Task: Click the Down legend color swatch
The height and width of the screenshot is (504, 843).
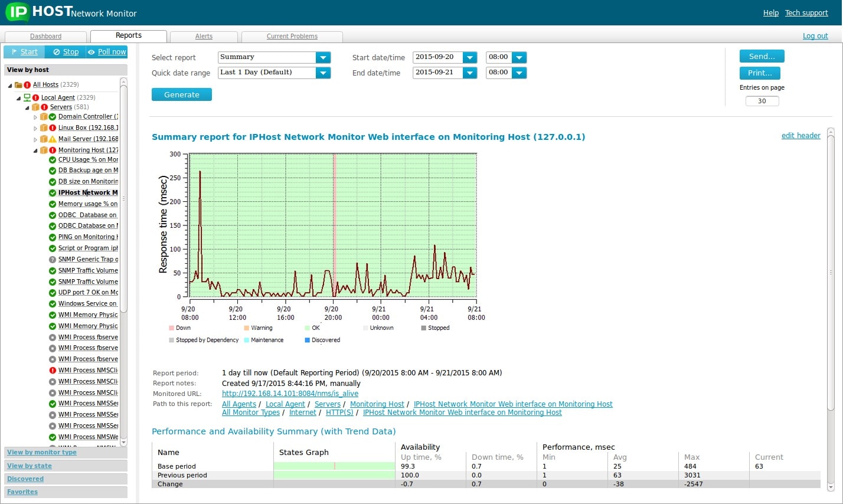Action: [171, 328]
